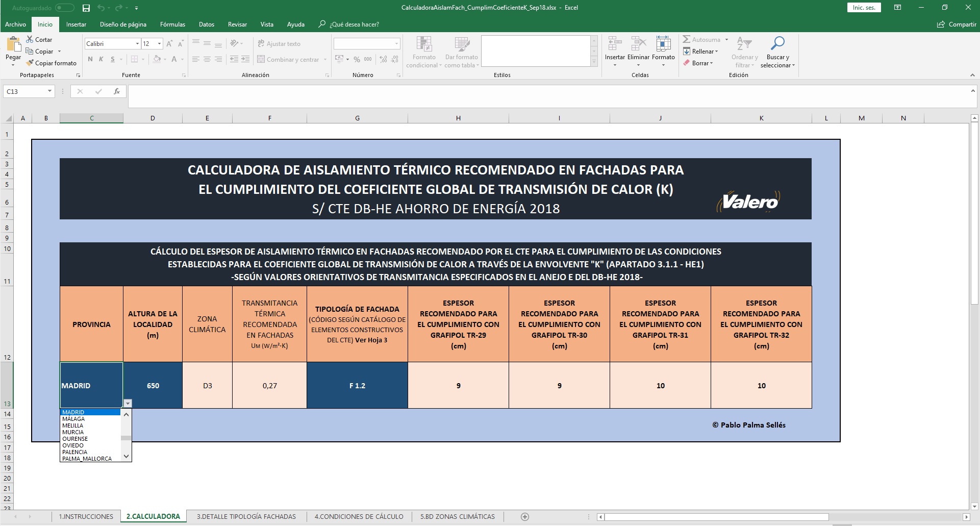Open Rellenar fill menu
Screen dimensions: 980x526
pyautogui.click(x=700, y=51)
